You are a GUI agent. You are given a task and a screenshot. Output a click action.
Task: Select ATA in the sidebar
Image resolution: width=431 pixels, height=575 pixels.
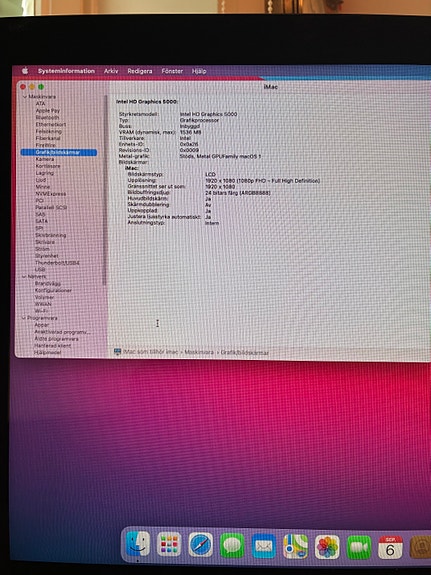click(x=40, y=104)
